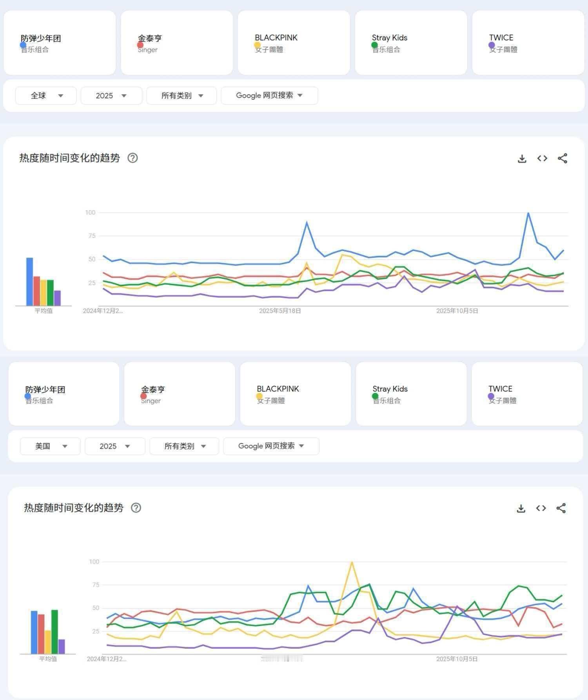Download the US trend chart data
This screenshot has height=700, width=588.
pyautogui.click(x=521, y=508)
